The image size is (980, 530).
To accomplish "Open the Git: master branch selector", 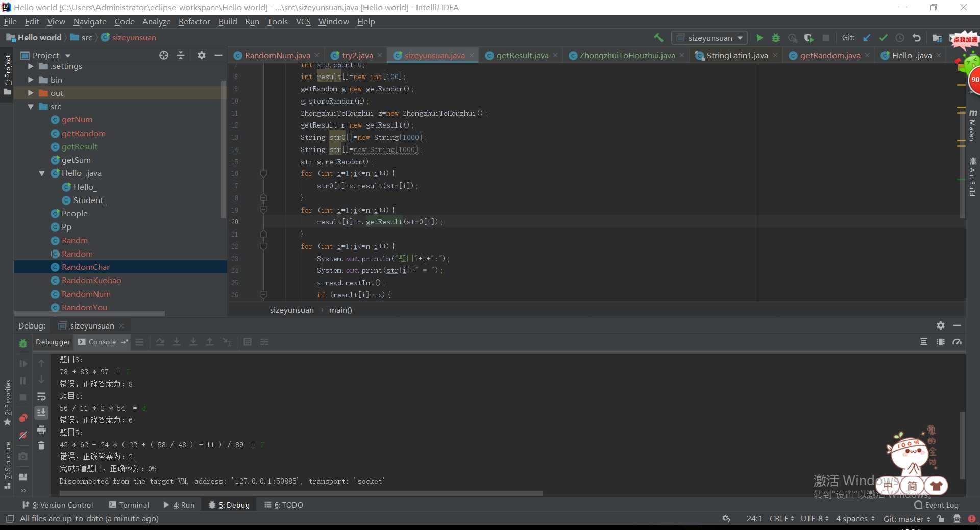I will [907, 519].
